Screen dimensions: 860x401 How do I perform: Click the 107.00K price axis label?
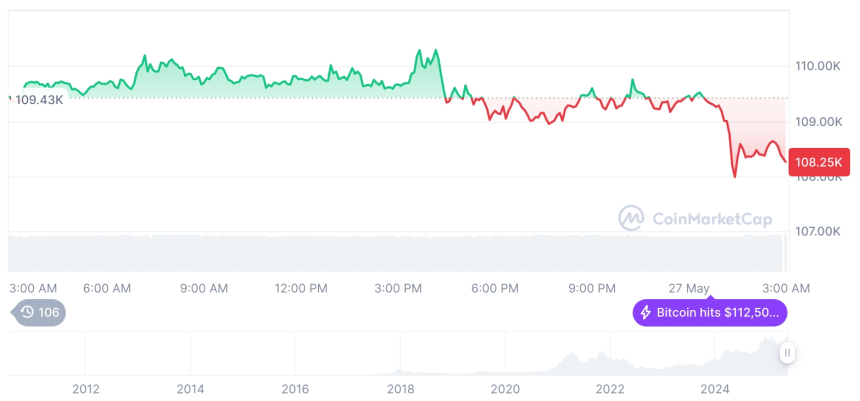tap(817, 231)
